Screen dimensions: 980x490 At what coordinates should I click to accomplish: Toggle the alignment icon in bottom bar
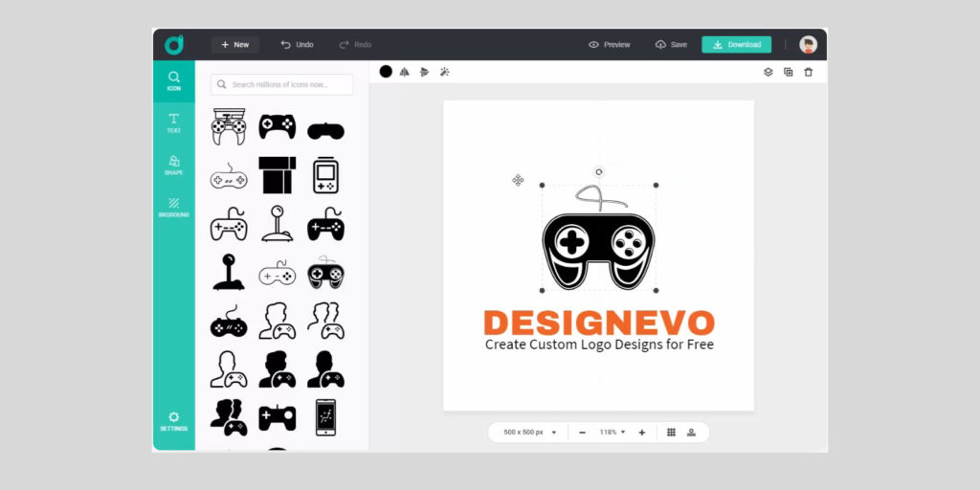pos(691,433)
